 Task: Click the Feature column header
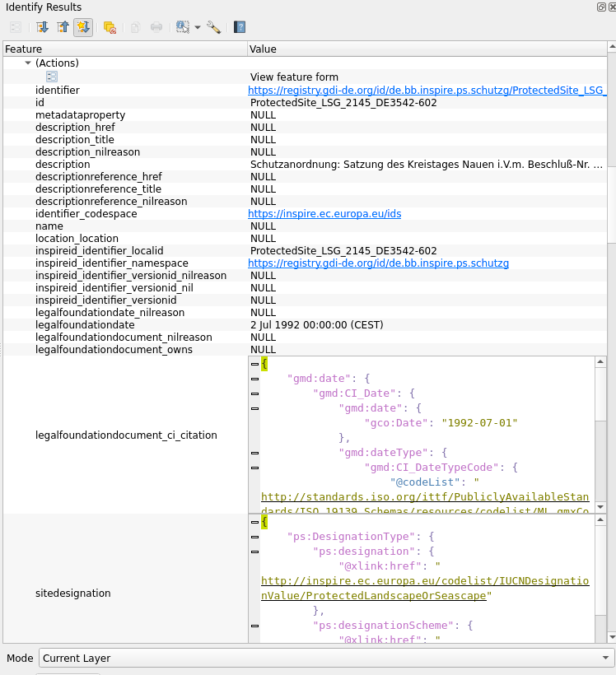tap(124, 49)
